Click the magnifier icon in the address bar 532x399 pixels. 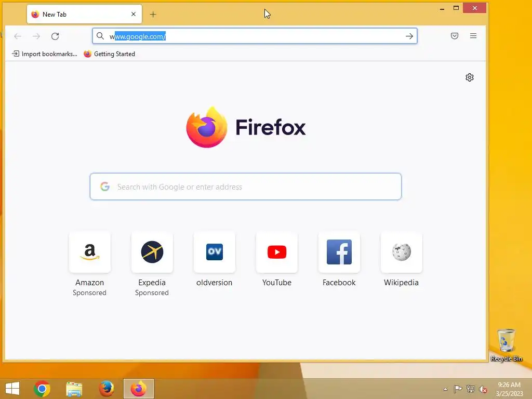[x=100, y=36]
